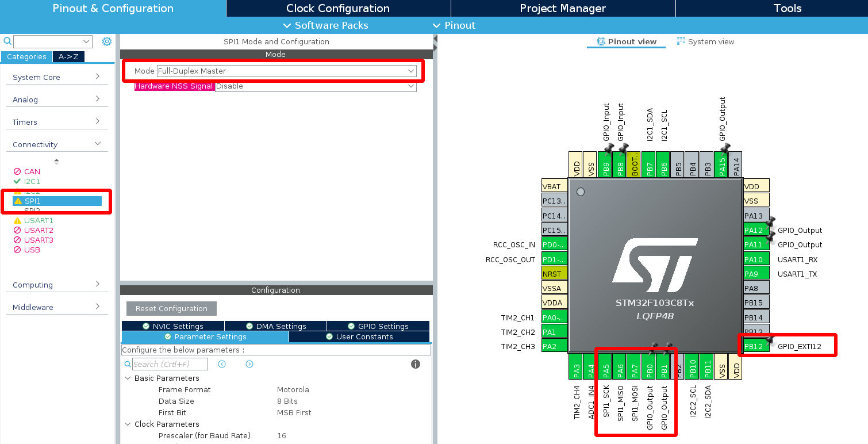Open the Software Packs menu
The height and width of the screenshot is (444, 868).
click(x=326, y=25)
